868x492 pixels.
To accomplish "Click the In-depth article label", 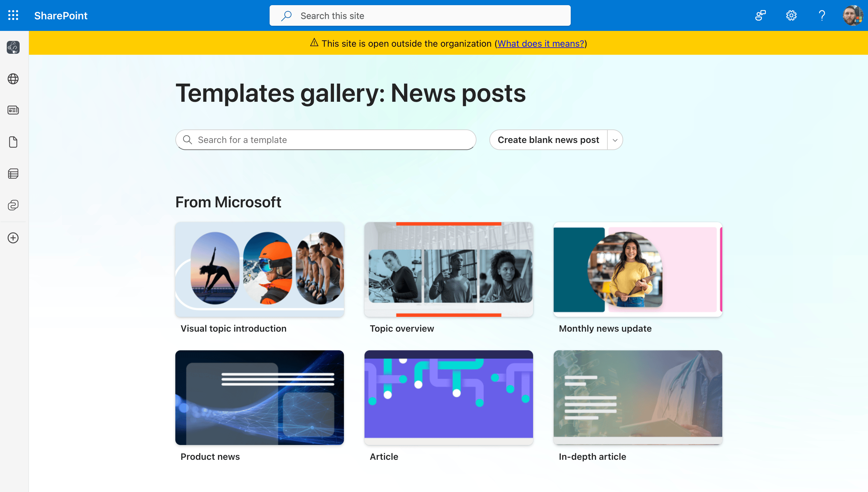I will [x=592, y=457].
